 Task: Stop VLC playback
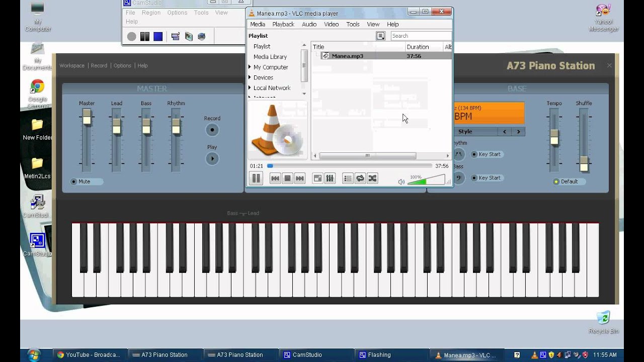(x=287, y=178)
